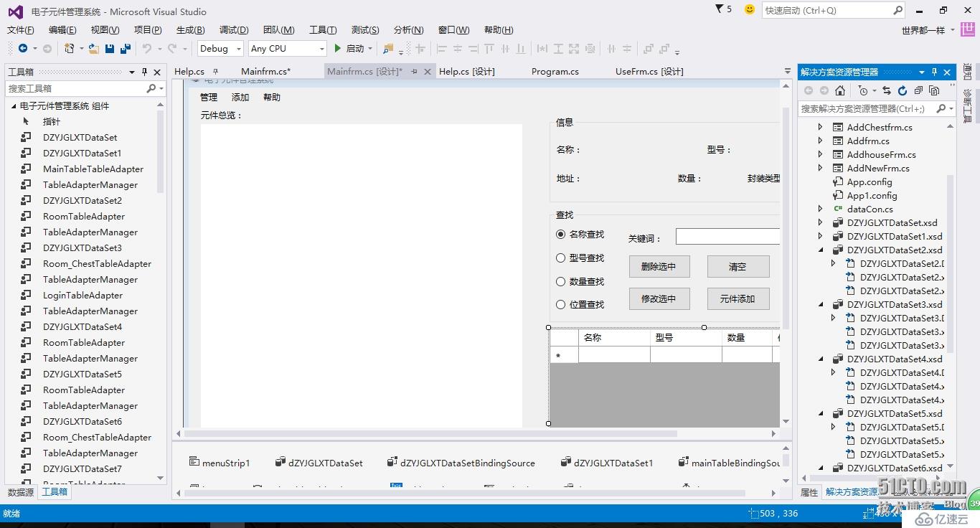Screen dimensions: 980x528
Task: Click the New Project toolbar icon
Action: tap(69, 49)
